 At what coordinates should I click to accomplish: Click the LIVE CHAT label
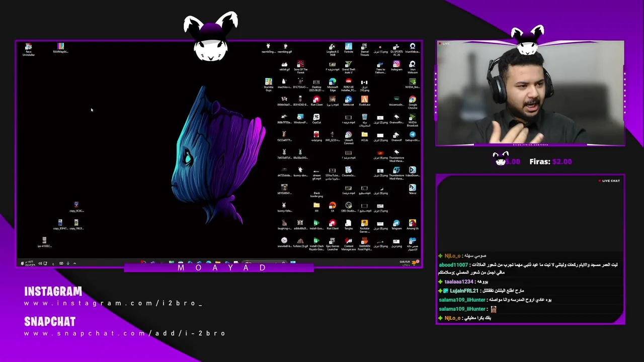pos(611,180)
